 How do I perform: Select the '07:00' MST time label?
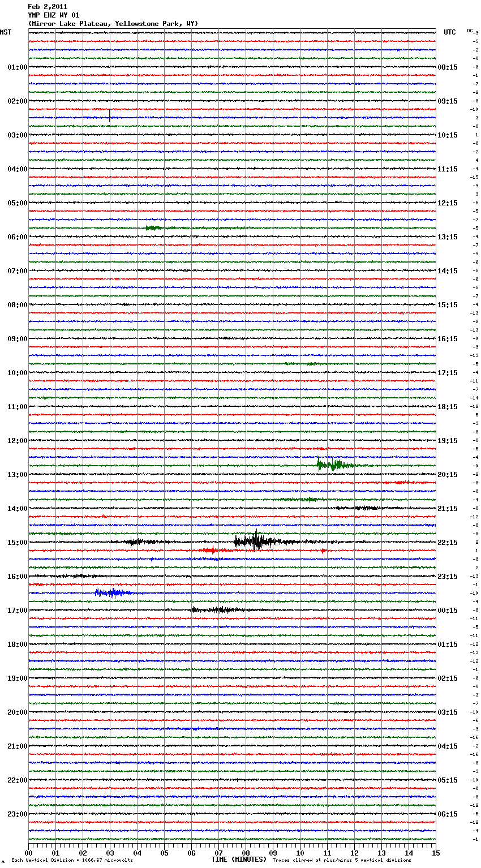pos(18,271)
